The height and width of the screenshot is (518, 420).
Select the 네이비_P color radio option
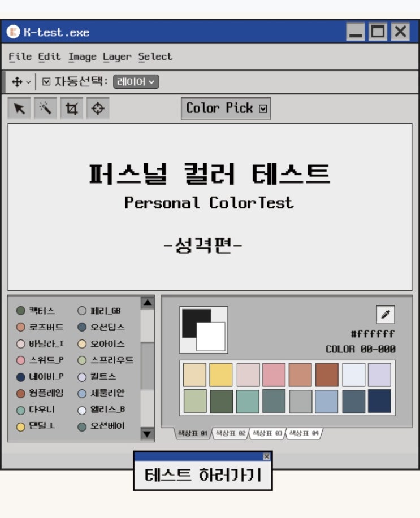tap(21, 377)
